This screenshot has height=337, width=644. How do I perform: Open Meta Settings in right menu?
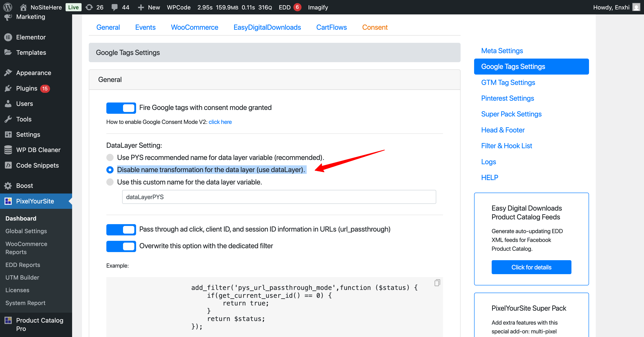[502, 51]
